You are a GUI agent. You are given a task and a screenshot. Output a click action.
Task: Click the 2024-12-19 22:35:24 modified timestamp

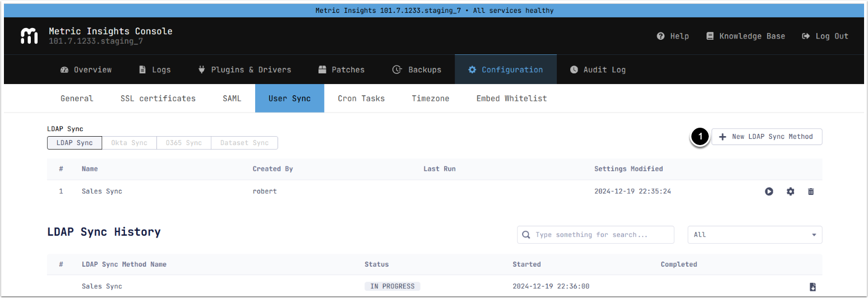[632, 192]
